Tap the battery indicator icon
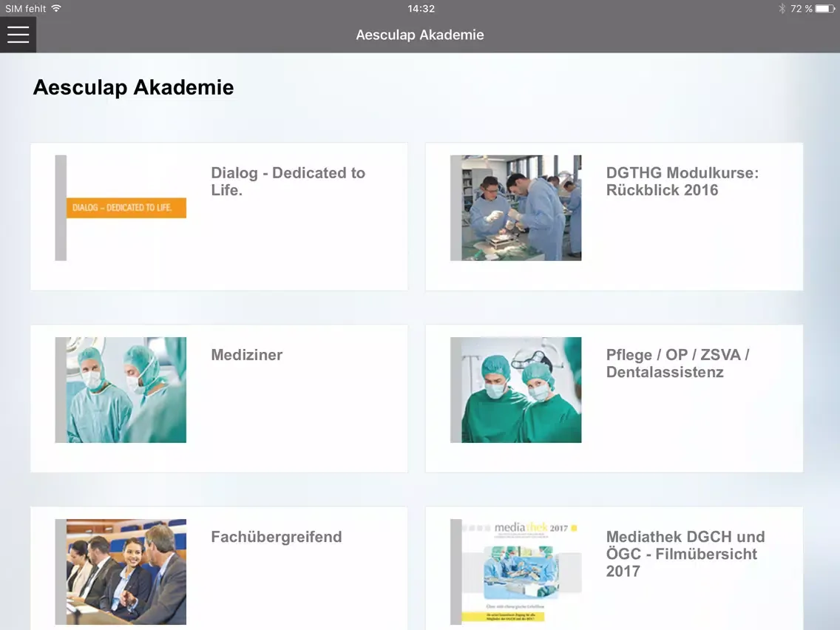The width and height of the screenshot is (840, 630). tap(824, 9)
